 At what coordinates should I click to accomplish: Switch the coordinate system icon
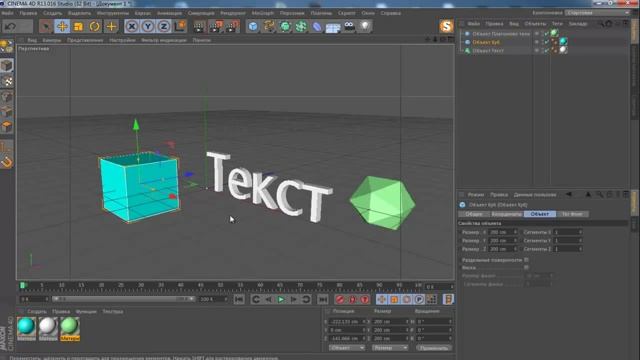(x=180, y=27)
